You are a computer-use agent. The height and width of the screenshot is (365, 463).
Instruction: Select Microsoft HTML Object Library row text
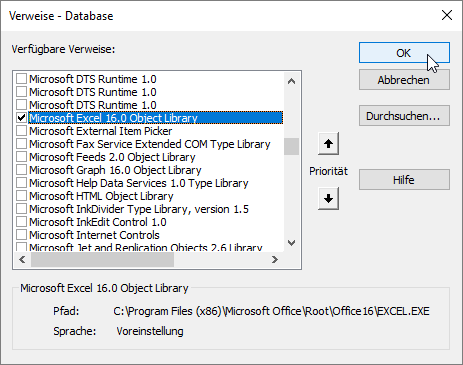(x=101, y=196)
